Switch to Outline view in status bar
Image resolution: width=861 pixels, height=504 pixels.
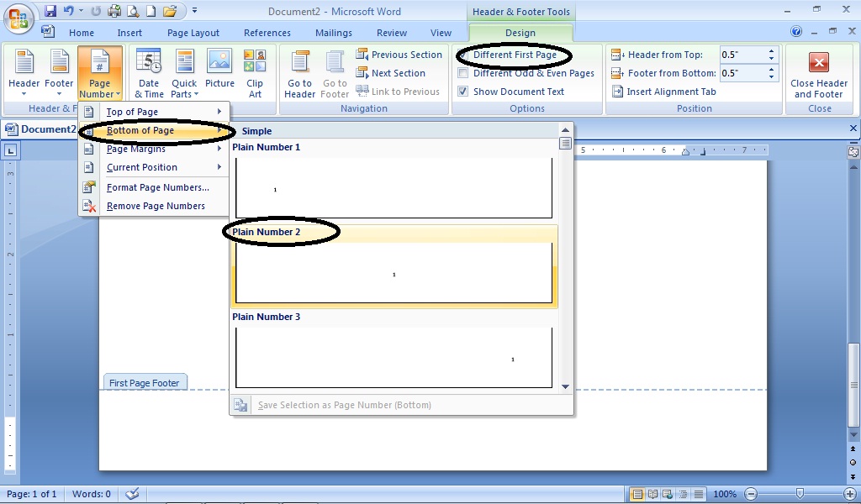[x=683, y=494]
